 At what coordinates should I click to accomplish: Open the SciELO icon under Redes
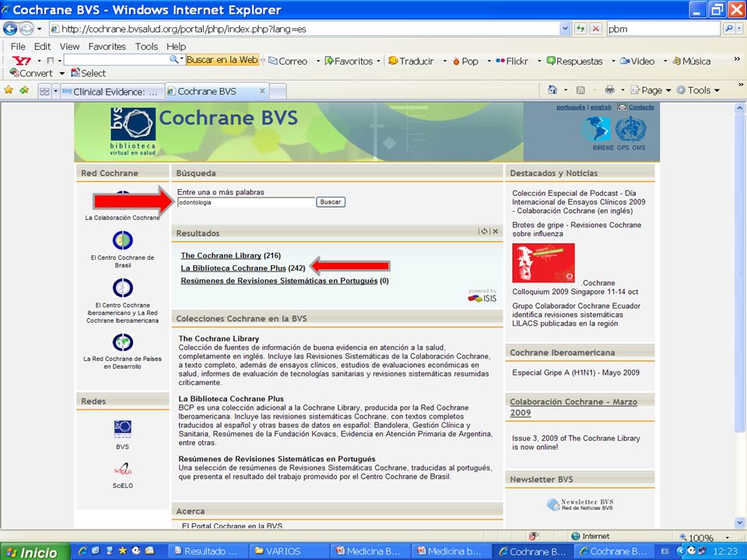(x=122, y=469)
